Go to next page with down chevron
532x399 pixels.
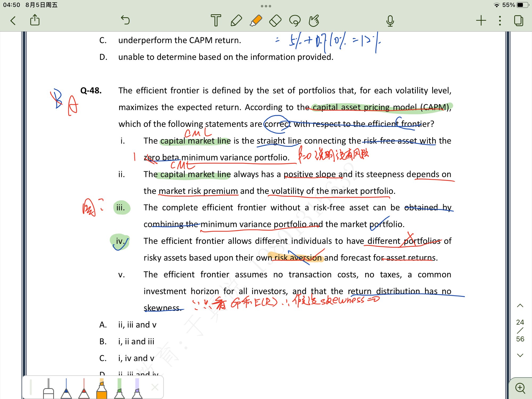520,355
